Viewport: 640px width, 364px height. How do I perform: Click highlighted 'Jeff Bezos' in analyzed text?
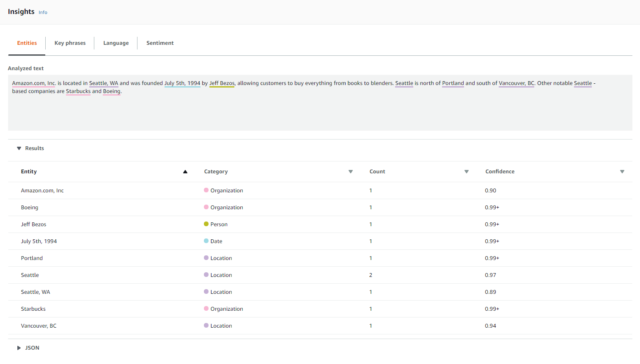tap(222, 83)
